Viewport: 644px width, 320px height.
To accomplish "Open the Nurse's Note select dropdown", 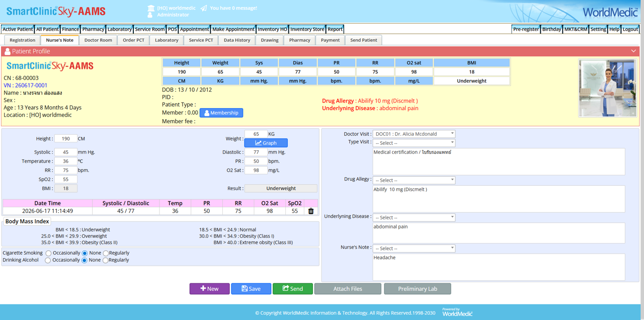I will (414, 249).
